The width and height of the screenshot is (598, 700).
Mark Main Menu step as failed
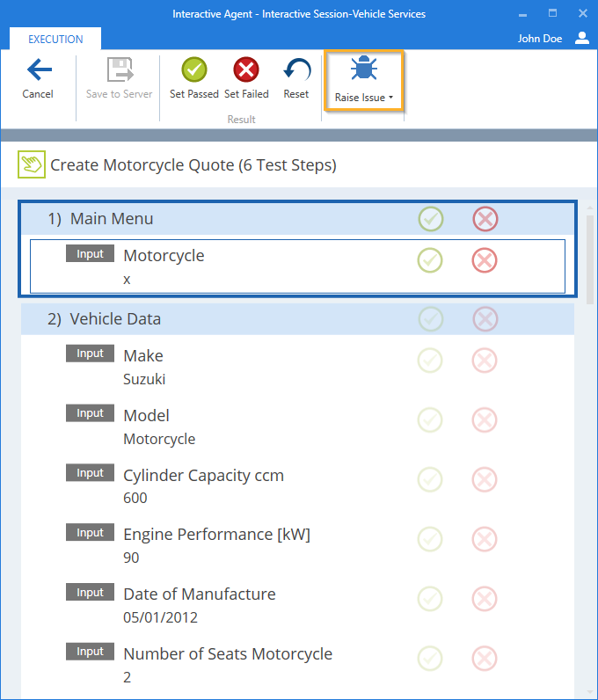click(485, 219)
